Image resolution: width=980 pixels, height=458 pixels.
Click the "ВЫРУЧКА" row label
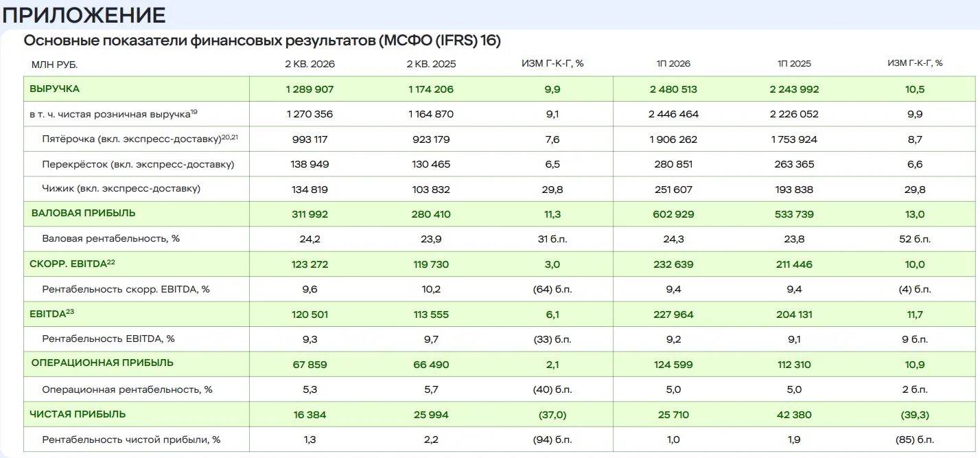click(x=54, y=89)
